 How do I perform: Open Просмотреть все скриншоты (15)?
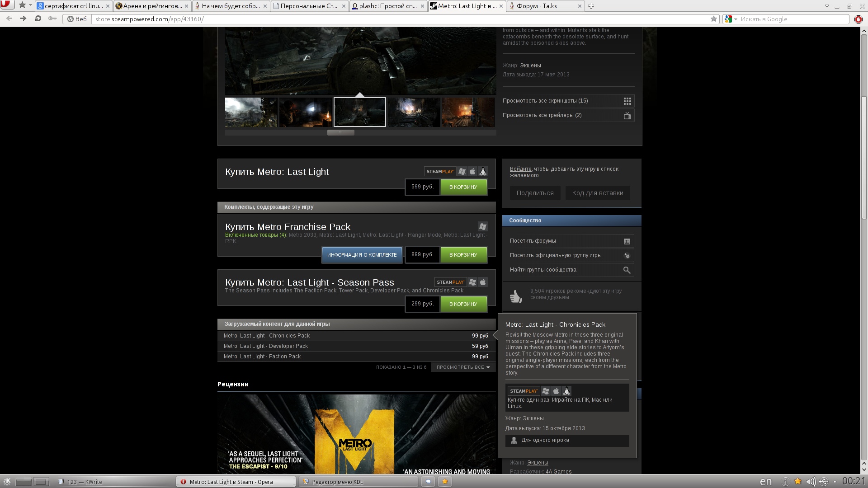(568, 101)
